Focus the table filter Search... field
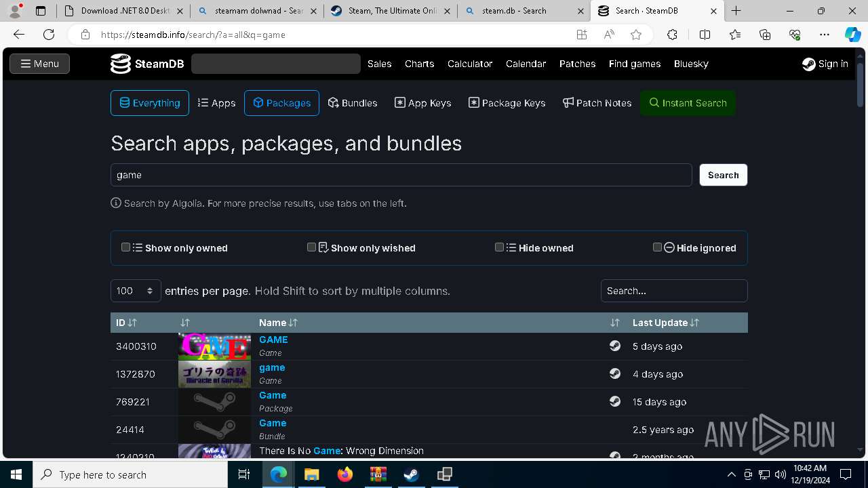Screen dimensions: 868x488 coord(674,291)
